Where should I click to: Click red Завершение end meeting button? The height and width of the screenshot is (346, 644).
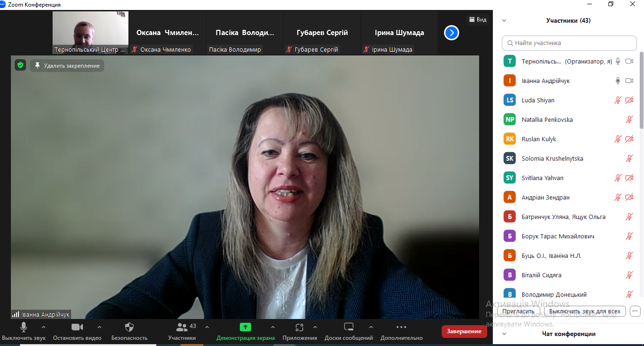tap(464, 331)
